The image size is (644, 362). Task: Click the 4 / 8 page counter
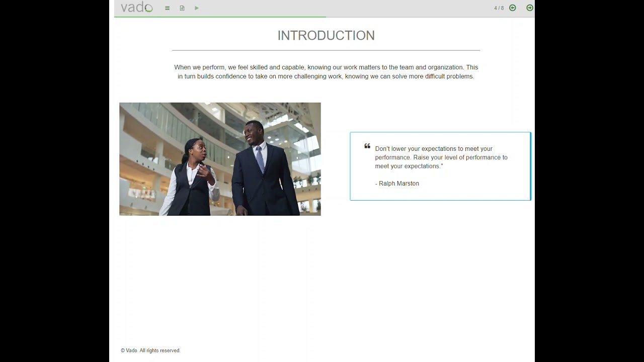coord(499,8)
